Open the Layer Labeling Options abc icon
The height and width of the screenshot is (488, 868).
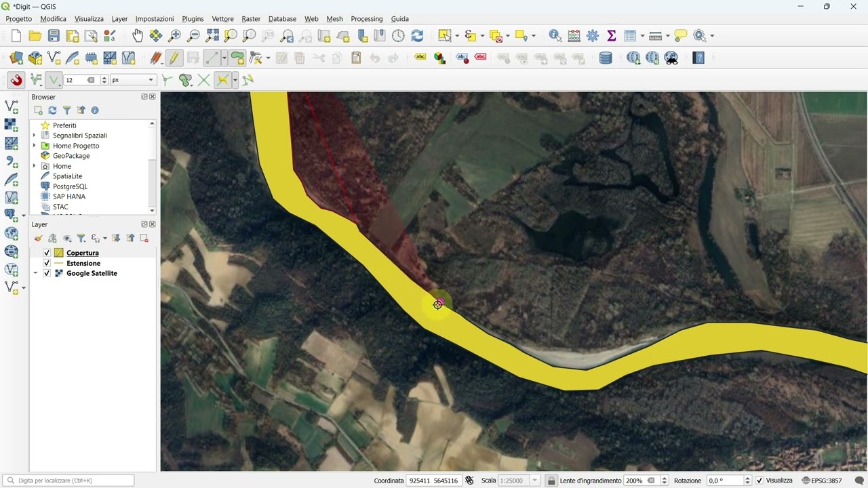420,58
